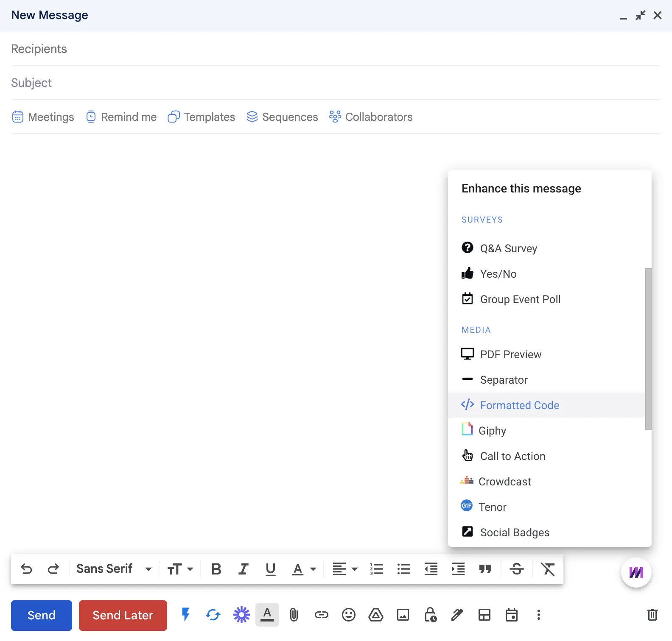
Task: Expand the text size dropdown
Action: (x=180, y=569)
